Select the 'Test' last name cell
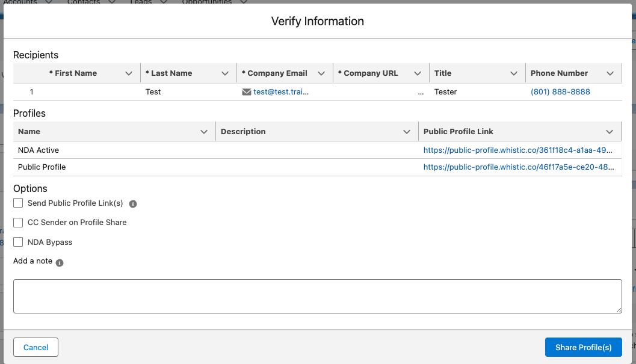 [x=153, y=92]
